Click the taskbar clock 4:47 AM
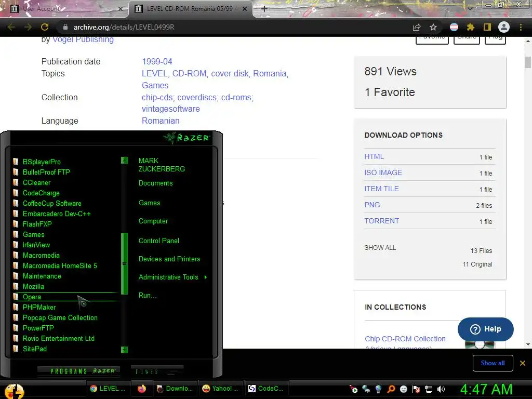The height and width of the screenshot is (399, 532). pos(486,389)
